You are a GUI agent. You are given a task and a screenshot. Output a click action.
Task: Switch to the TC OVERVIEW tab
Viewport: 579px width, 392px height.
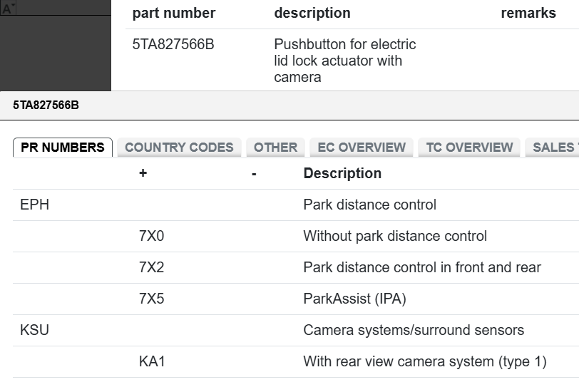pos(469,148)
